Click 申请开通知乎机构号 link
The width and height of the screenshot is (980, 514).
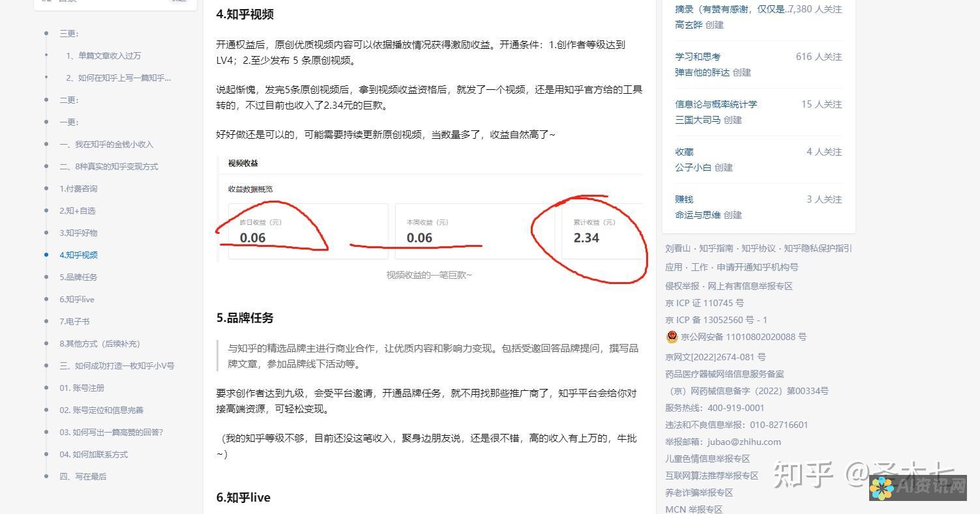click(x=758, y=267)
